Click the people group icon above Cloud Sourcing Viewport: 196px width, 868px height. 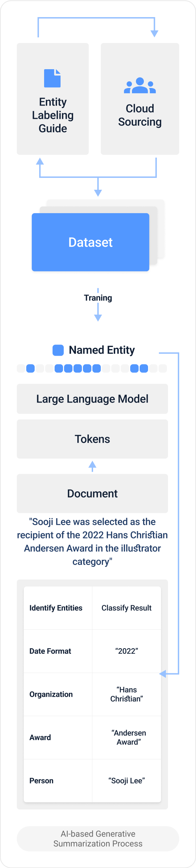[140, 86]
